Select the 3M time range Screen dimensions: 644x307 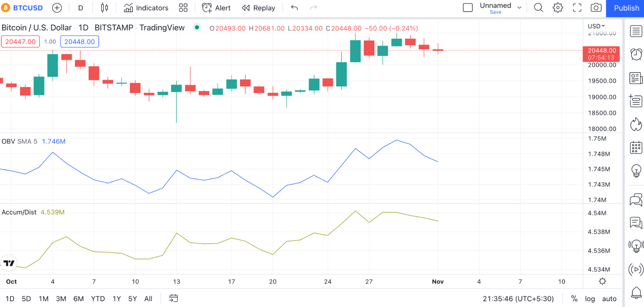tap(61, 299)
